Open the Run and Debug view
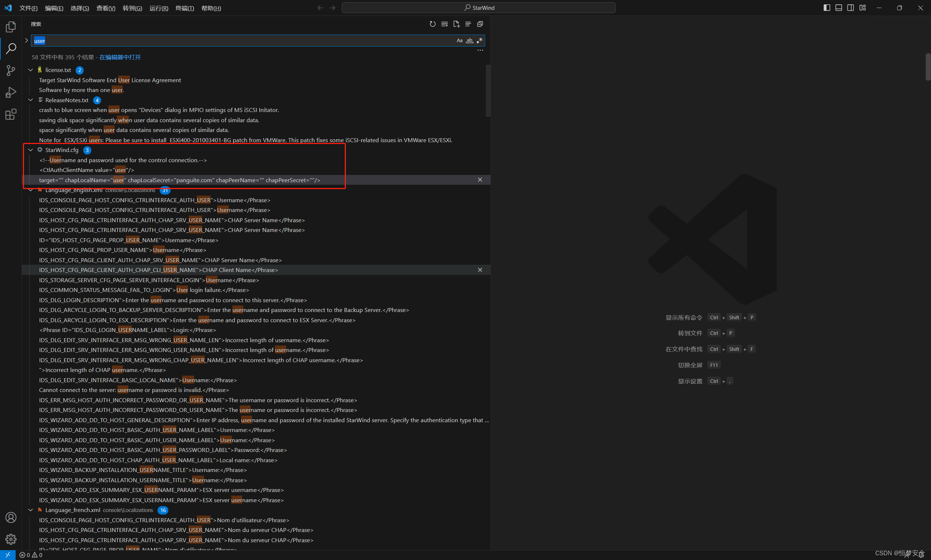The width and height of the screenshot is (931, 560). pyautogui.click(x=11, y=92)
